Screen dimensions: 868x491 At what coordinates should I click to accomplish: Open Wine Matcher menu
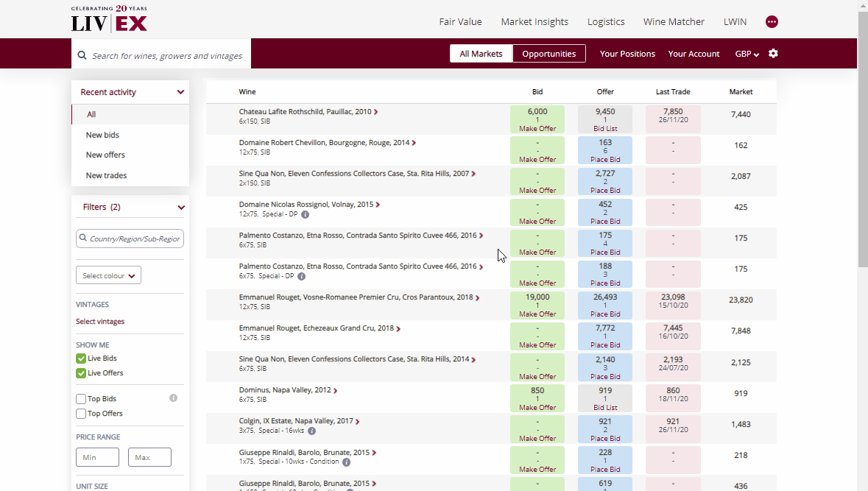click(674, 21)
